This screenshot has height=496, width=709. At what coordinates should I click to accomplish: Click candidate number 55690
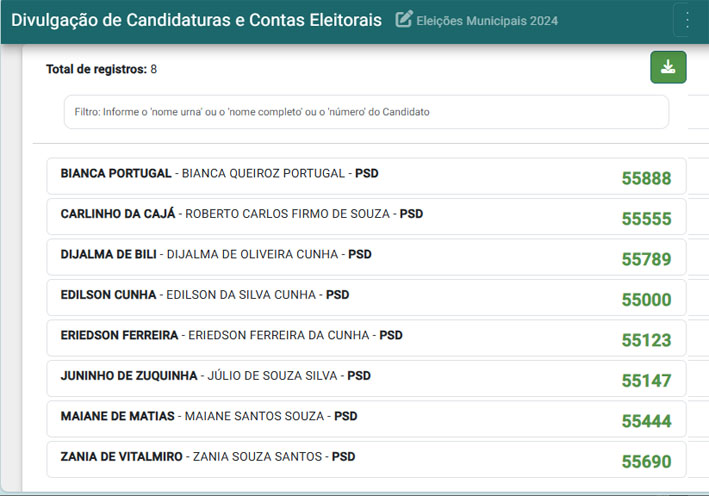[x=646, y=462]
